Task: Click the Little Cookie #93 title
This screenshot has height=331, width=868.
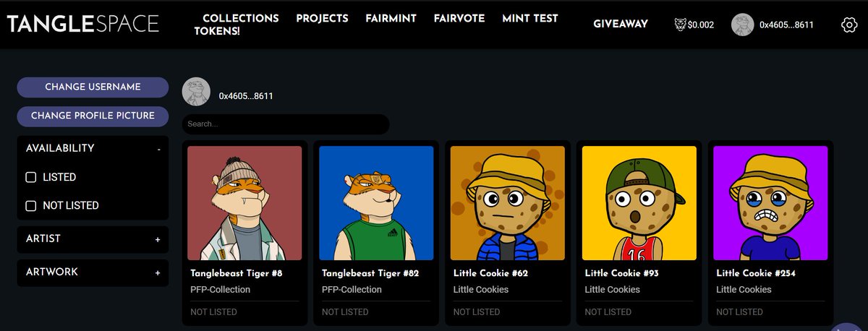Action: 622,274
